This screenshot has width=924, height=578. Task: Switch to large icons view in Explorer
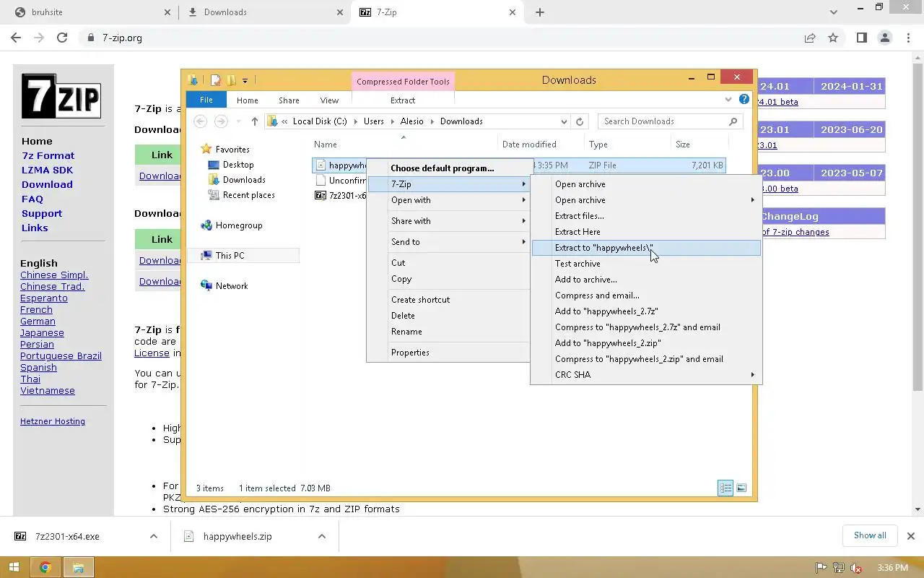coord(741,488)
